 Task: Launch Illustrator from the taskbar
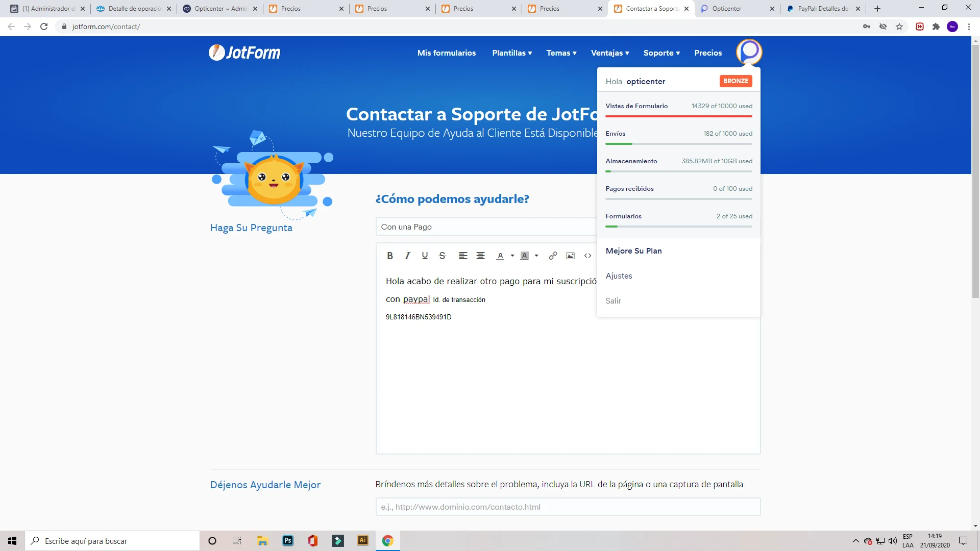[362, 540]
